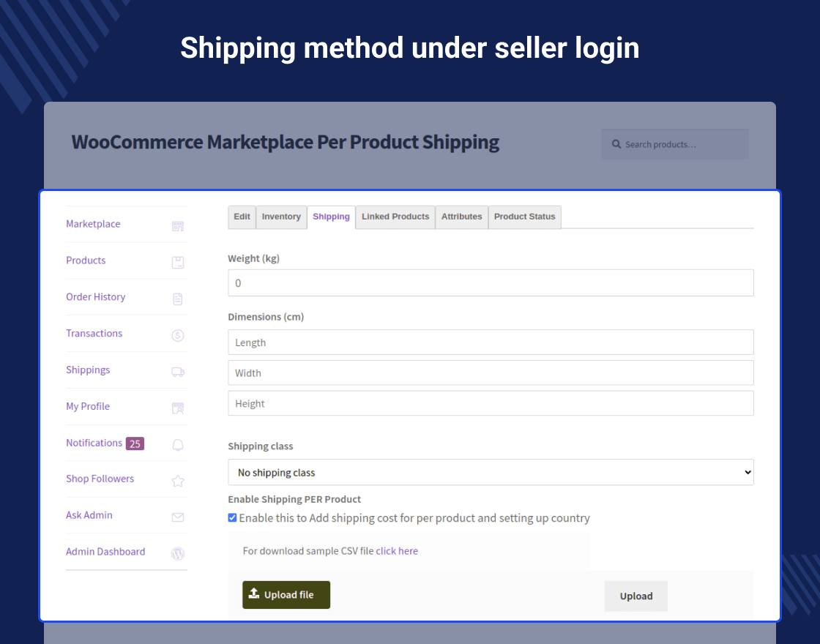This screenshot has width=820, height=644.
Task: Open the Marketplace dashboard icon
Action: 177,225
